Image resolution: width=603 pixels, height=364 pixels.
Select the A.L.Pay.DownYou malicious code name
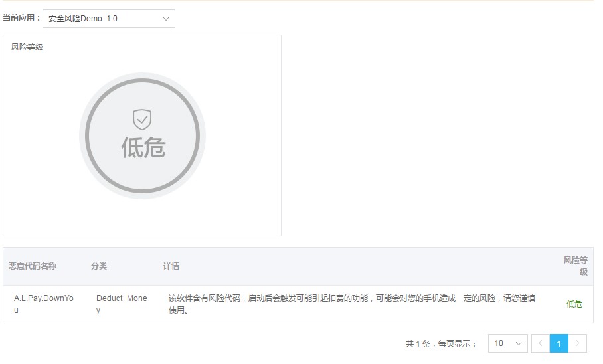pyautogui.click(x=44, y=304)
